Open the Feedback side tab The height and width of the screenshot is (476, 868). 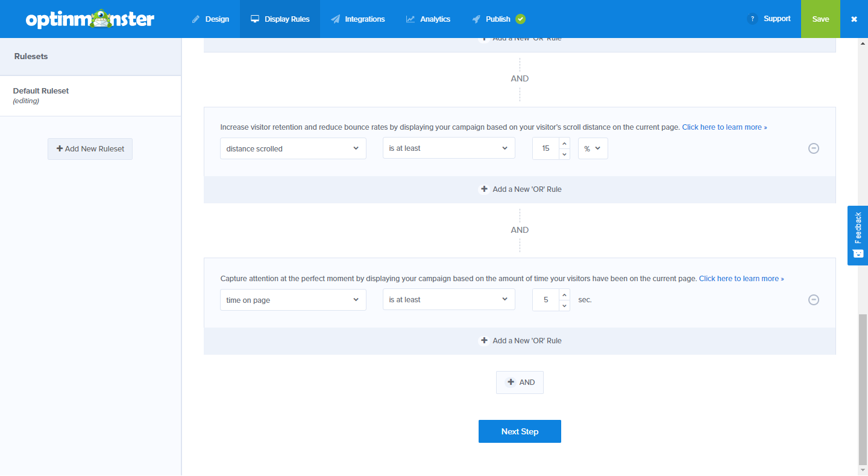coord(858,235)
